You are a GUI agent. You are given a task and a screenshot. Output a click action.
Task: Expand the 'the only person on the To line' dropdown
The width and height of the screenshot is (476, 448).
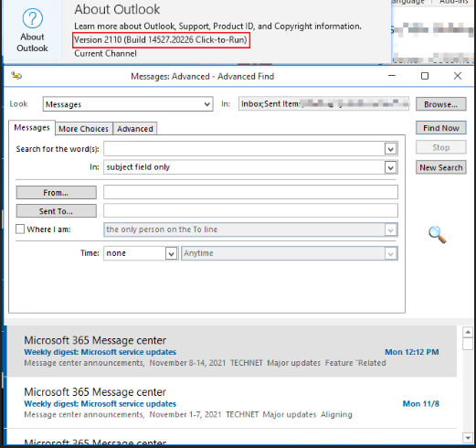pyautogui.click(x=391, y=229)
